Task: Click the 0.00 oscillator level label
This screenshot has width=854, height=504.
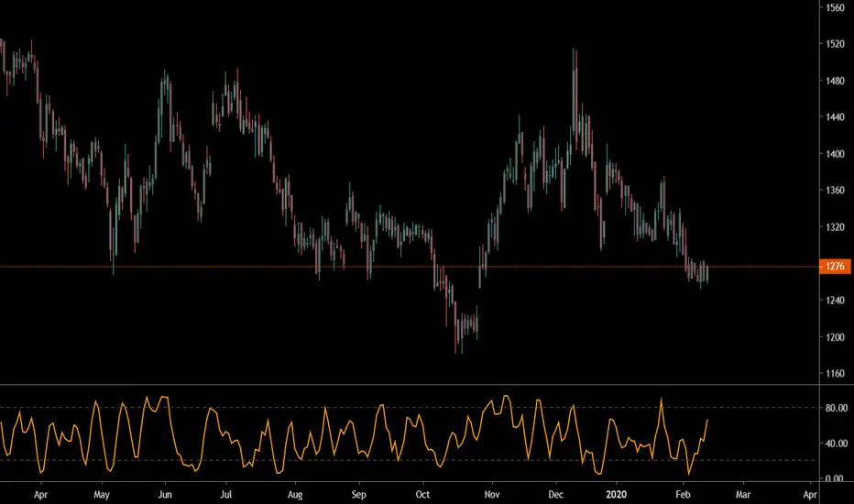Action: [835, 478]
